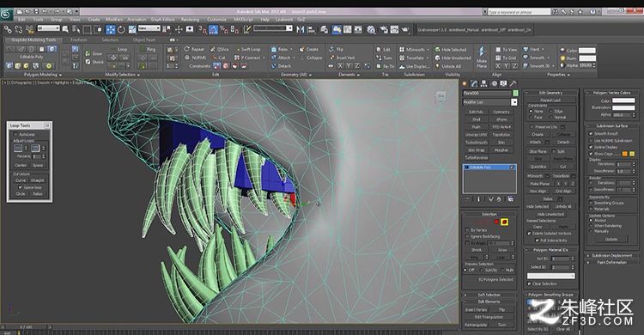This screenshot has height=335, width=644.
Task: Open the Hierarchy panel tab icon
Action: 483,83
